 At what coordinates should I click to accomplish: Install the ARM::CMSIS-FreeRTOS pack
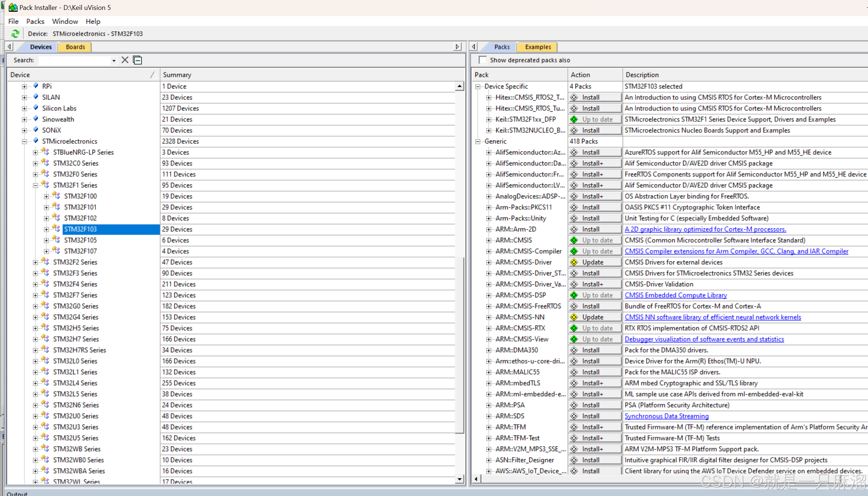pos(595,306)
